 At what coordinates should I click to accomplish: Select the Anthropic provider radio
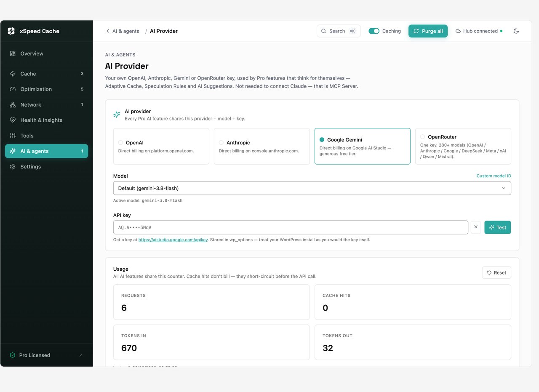221,143
